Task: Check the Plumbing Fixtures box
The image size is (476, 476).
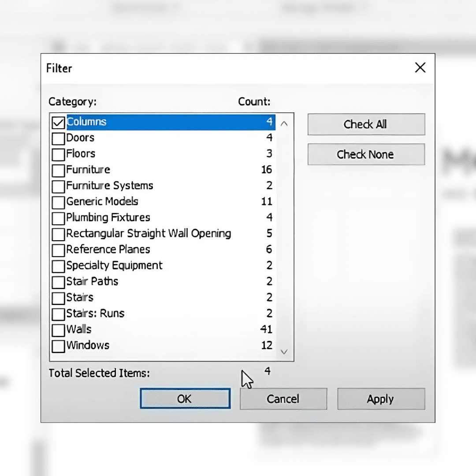Action: 58,218
